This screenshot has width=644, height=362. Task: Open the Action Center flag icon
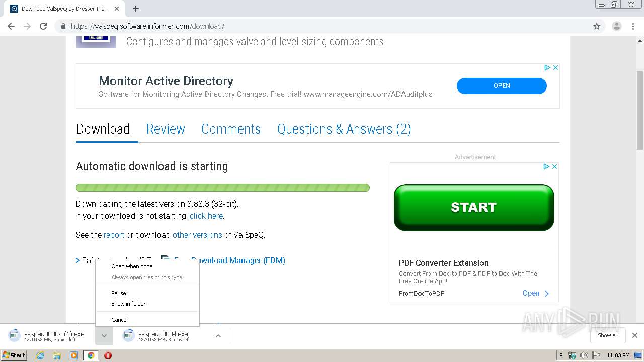pyautogui.click(x=596, y=355)
